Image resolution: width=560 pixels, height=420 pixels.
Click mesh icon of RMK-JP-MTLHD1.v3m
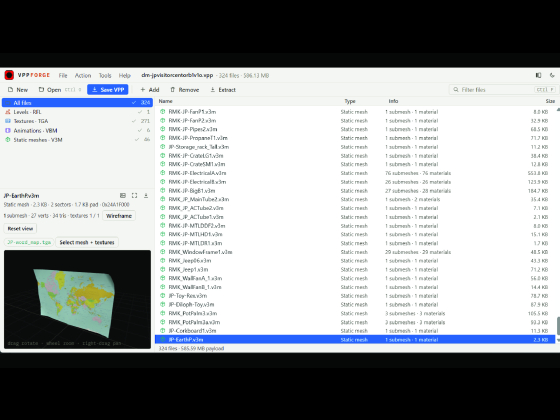pyautogui.click(x=163, y=234)
